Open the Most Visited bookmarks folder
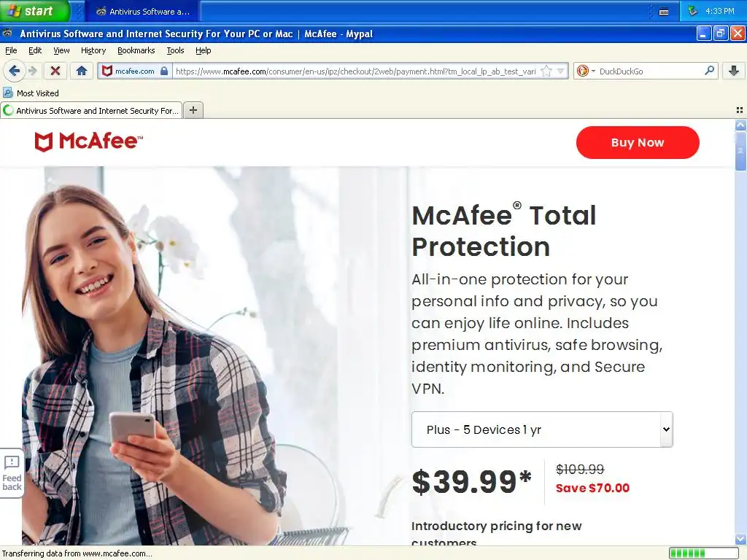747x560 pixels. pyautogui.click(x=31, y=93)
